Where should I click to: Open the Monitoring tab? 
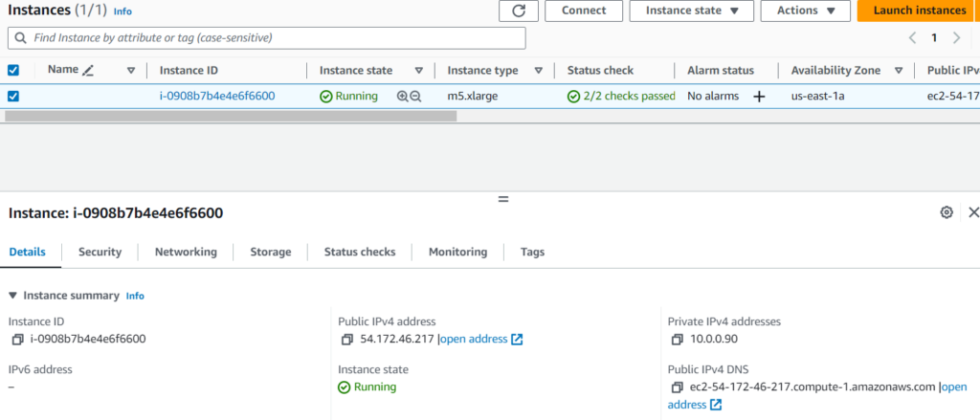tap(458, 252)
